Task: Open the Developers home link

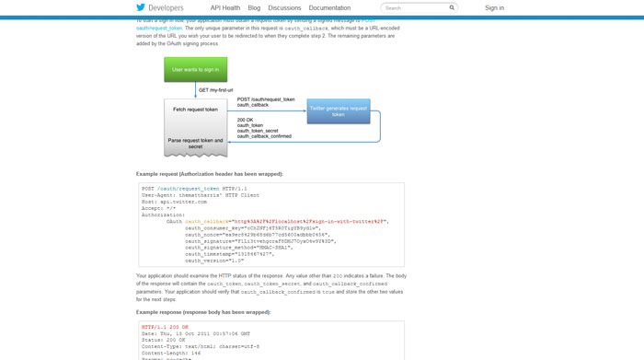Action: [166, 7]
